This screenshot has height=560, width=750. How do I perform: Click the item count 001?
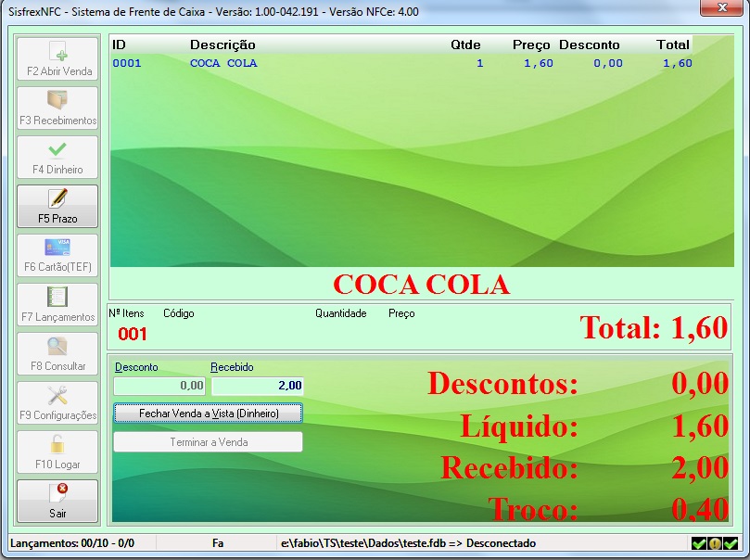pyautogui.click(x=133, y=334)
